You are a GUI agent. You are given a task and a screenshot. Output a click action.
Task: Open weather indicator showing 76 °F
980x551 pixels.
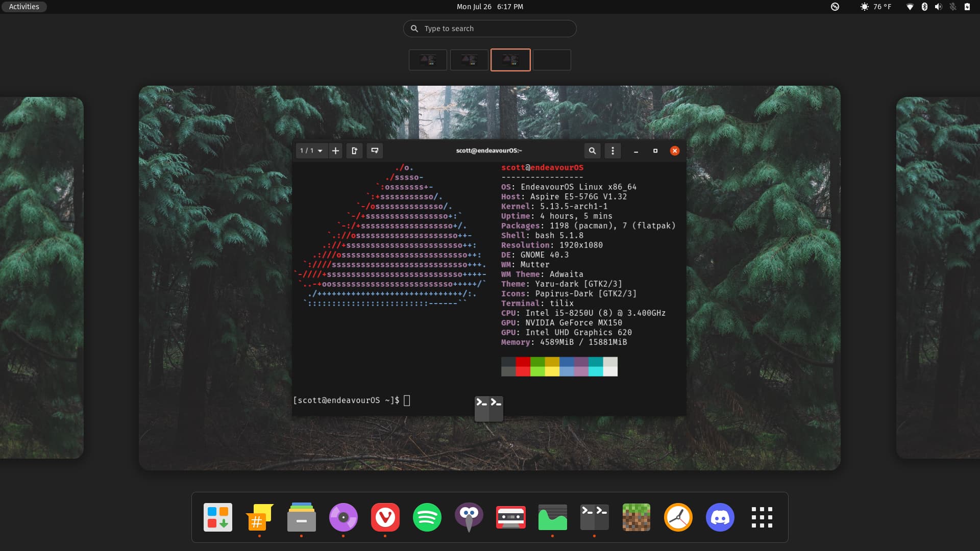pos(876,7)
